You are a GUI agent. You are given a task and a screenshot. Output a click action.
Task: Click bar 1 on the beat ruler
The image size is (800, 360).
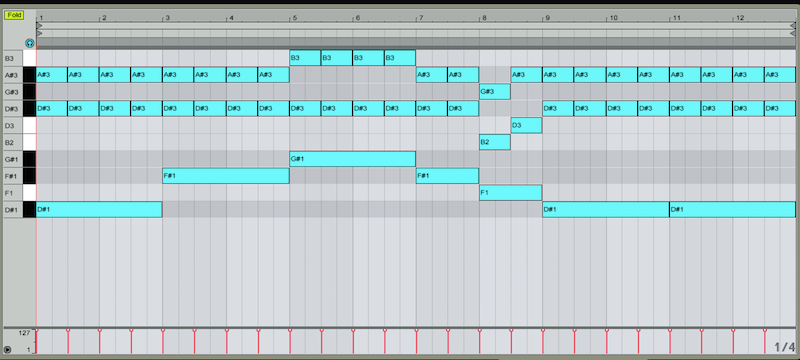41,18
